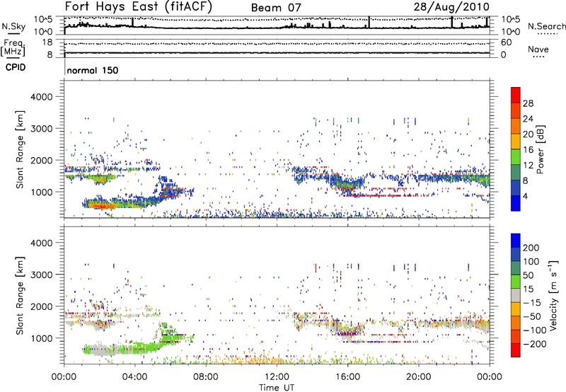The image size is (566, 392).
Task: Click the "04:00" time axis label
Action: click(134, 377)
